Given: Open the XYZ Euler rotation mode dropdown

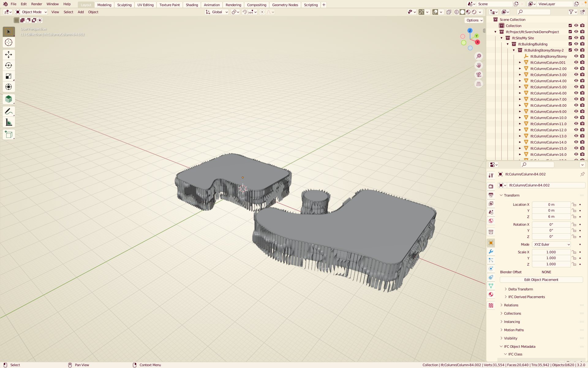Looking at the screenshot, I should (551, 244).
